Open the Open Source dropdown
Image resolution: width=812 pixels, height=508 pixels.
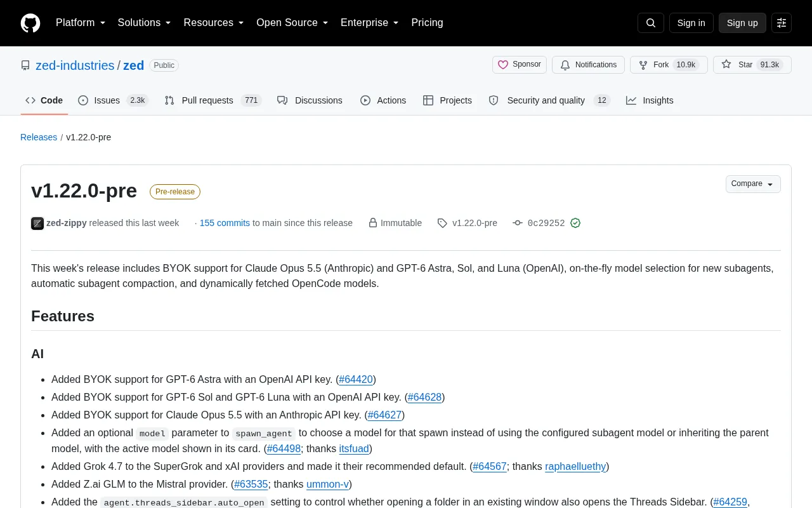click(292, 23)
